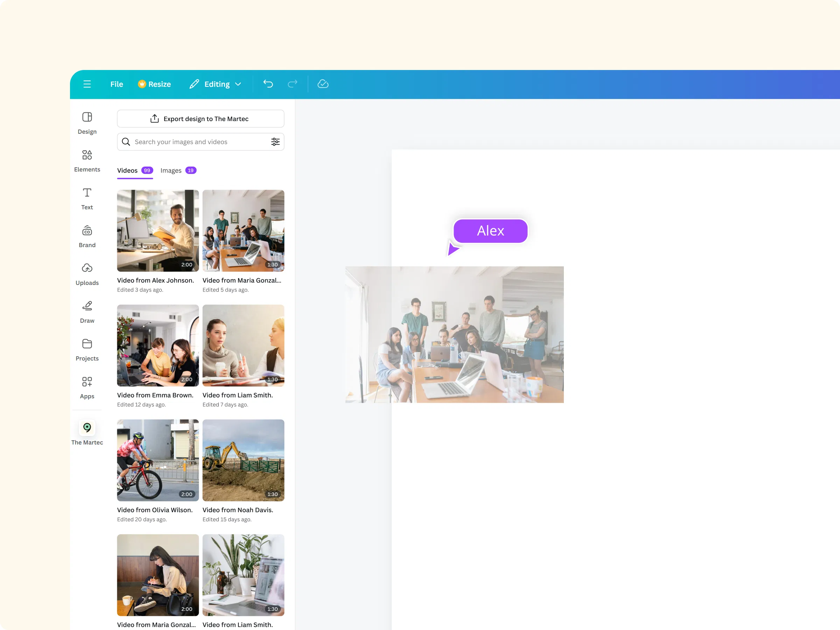Viewport: 840px width, 630px height.
Task: Click the 99 badge on the Videos tab
Action: (x=147, y=170)
